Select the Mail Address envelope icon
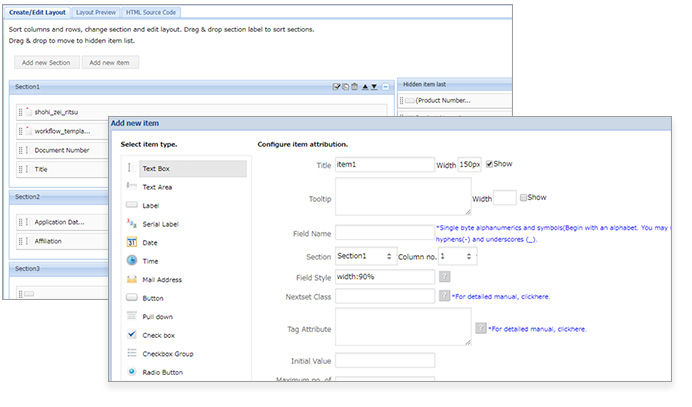This screenshot has height=407, width=692. (132, 279)
